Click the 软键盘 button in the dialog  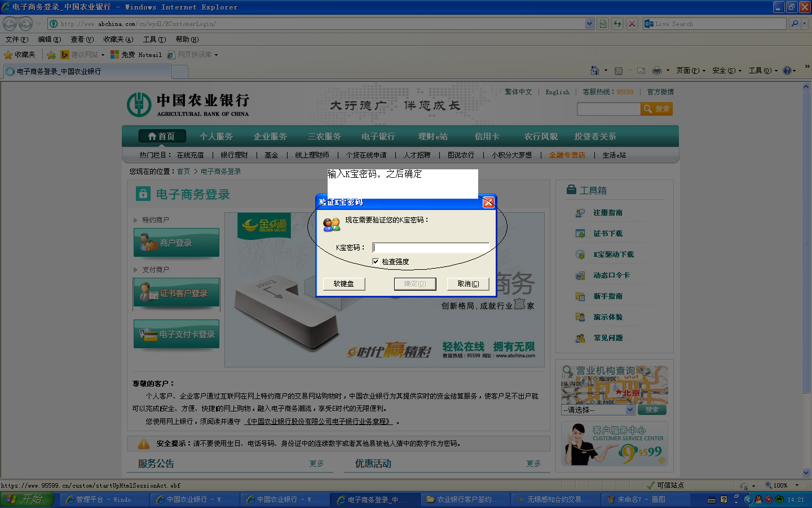344,284
